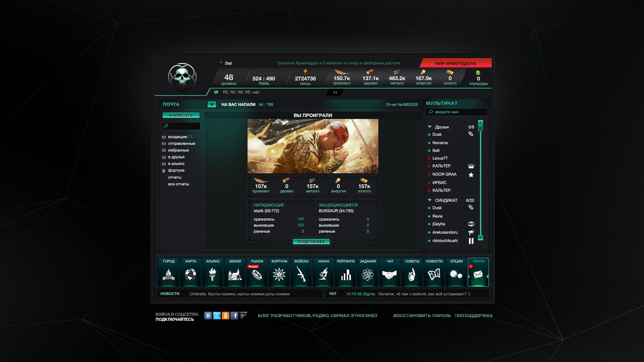
Task: Open the Фортуна ship wheel icon
Action: (x=279, y=275)
